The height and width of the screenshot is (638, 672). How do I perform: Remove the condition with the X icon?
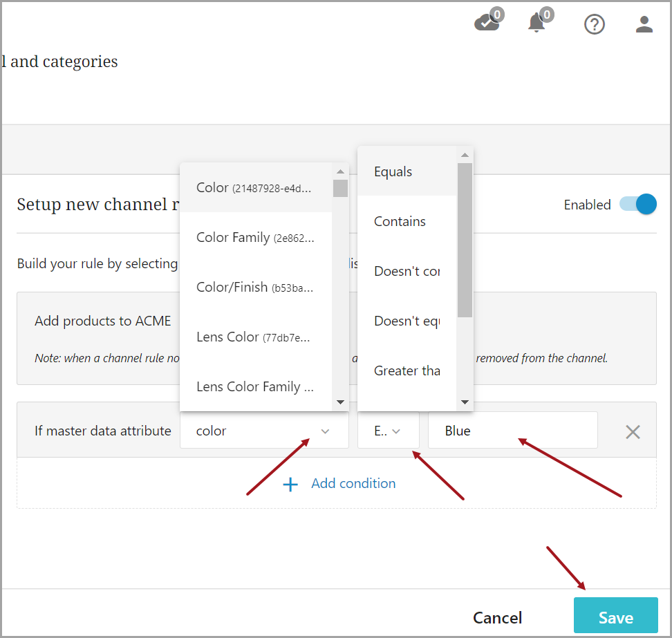[633, 431]
